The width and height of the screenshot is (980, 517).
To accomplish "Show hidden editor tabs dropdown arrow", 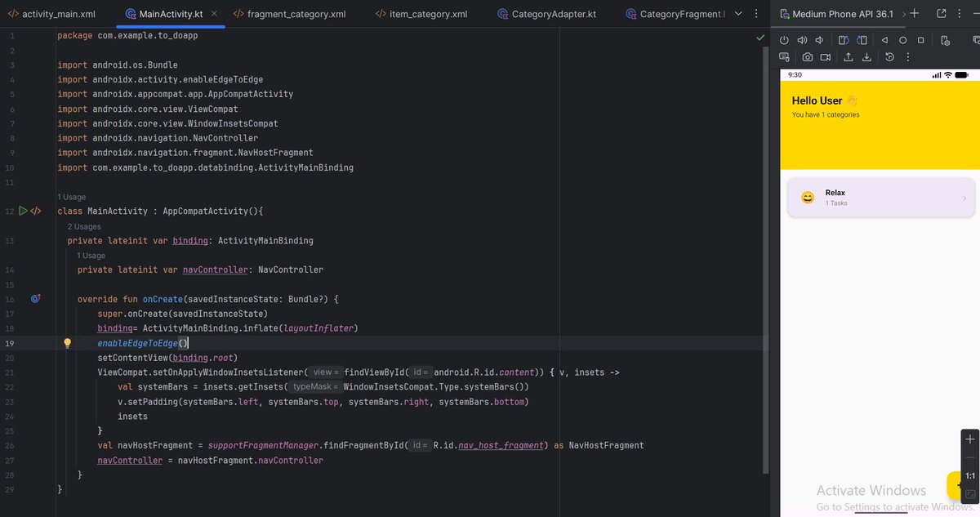I will tap(739, 14).
